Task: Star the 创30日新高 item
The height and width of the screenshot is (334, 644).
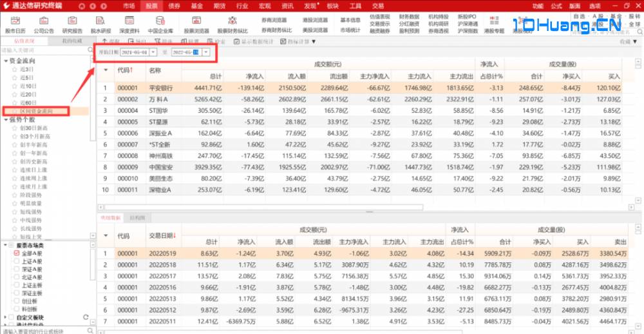Action: tap(14, 128)
